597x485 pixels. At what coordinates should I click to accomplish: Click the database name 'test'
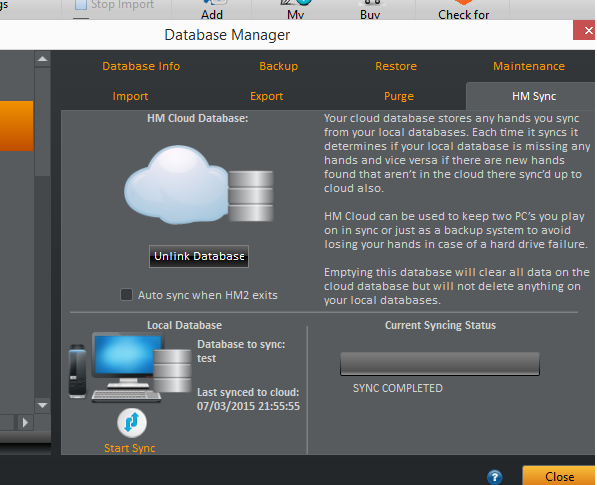coord(206,358)
